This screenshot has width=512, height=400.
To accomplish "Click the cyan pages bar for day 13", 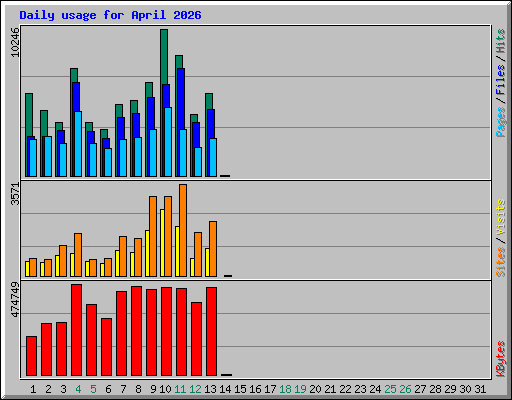I will tap(213, 157).
